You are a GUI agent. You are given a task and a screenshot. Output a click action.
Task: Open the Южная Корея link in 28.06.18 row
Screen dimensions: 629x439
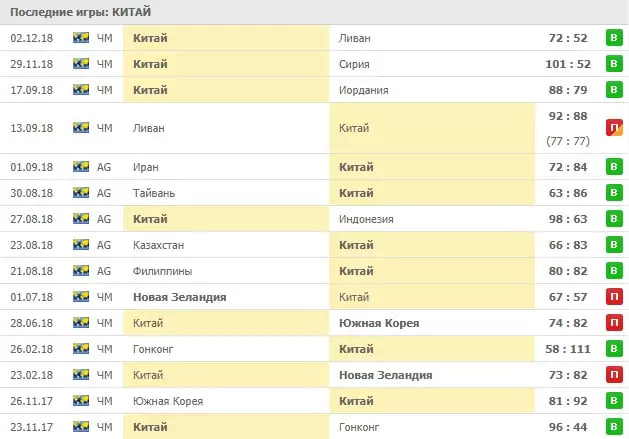pyautogui.click(x=379, y=323)
